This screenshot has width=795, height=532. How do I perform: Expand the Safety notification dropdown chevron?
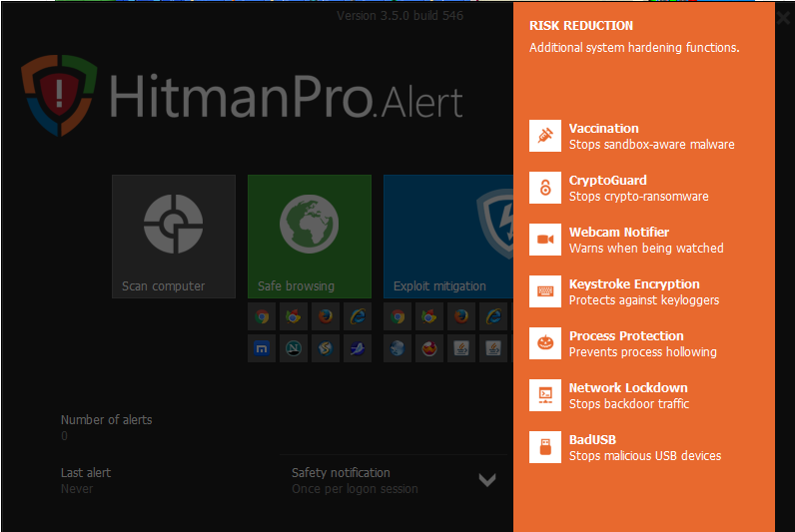click(x=487, y=480)
